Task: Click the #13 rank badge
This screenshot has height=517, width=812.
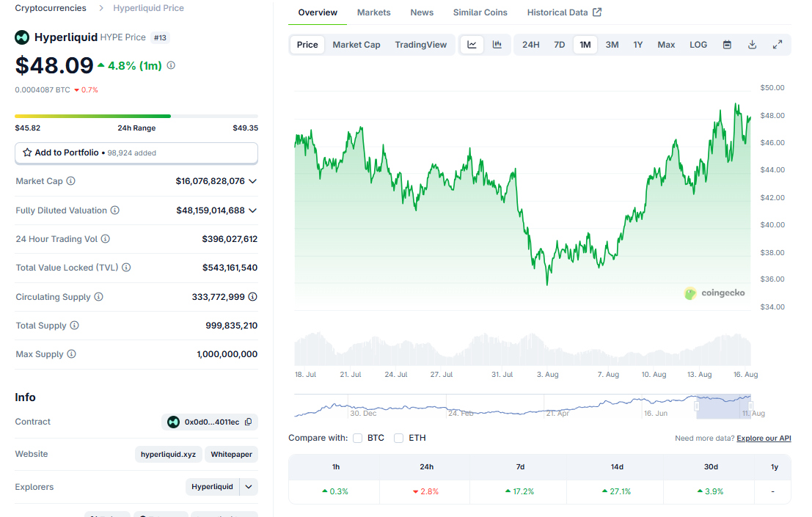Action: pyautogui.click(x=160, y=38)
